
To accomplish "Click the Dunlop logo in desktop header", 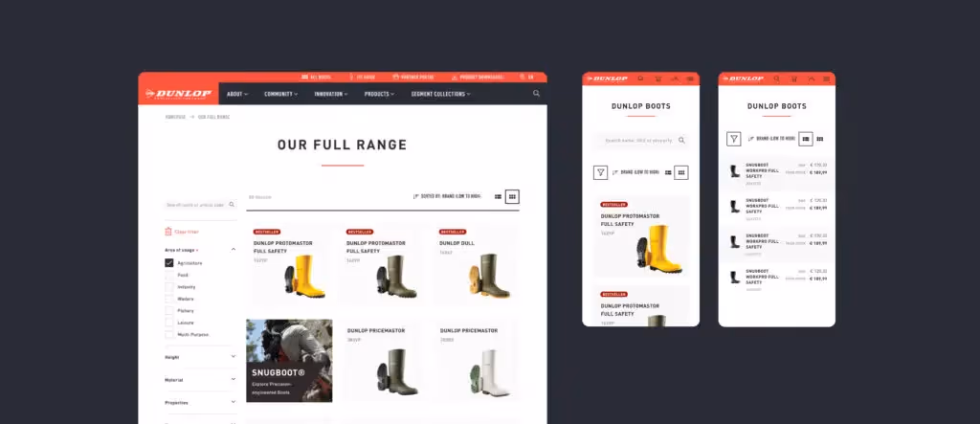I will (179, 94).
